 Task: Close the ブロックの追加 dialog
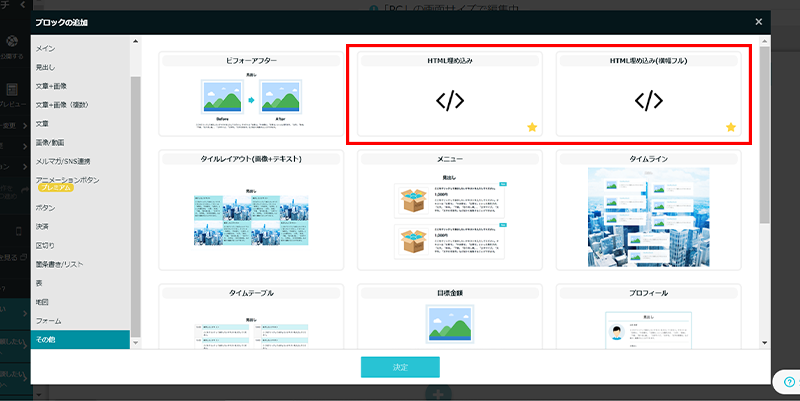(x=758, y=21)
